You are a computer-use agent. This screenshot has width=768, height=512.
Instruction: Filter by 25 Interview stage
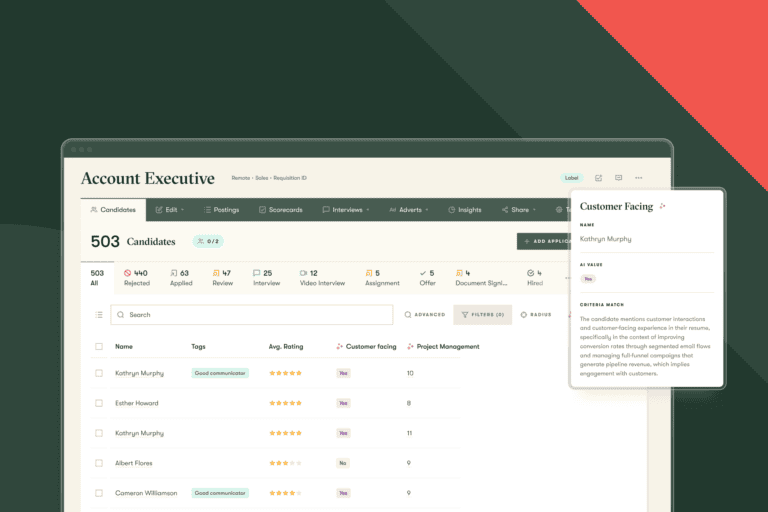click(266, 278)
